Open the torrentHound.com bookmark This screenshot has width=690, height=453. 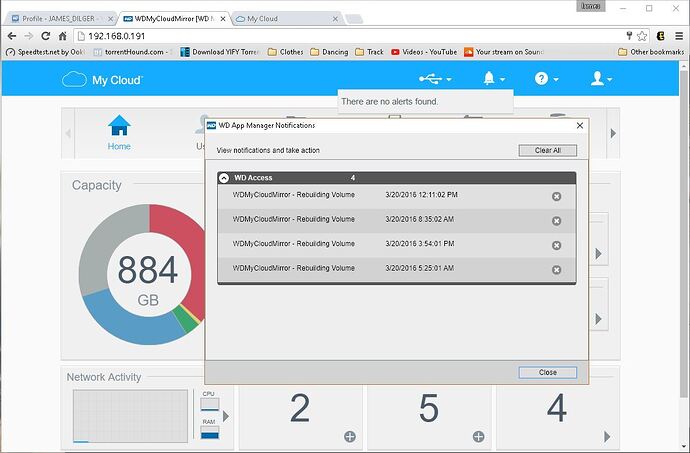coord(132,52)
